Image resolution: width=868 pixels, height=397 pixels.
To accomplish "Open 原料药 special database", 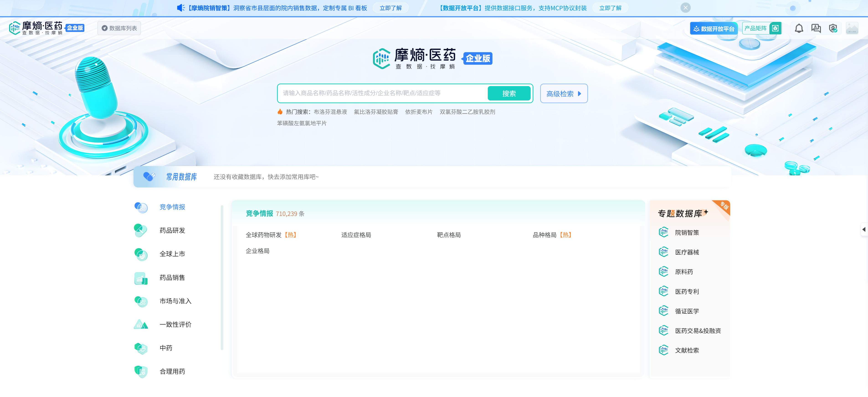I will click(684, 272).
